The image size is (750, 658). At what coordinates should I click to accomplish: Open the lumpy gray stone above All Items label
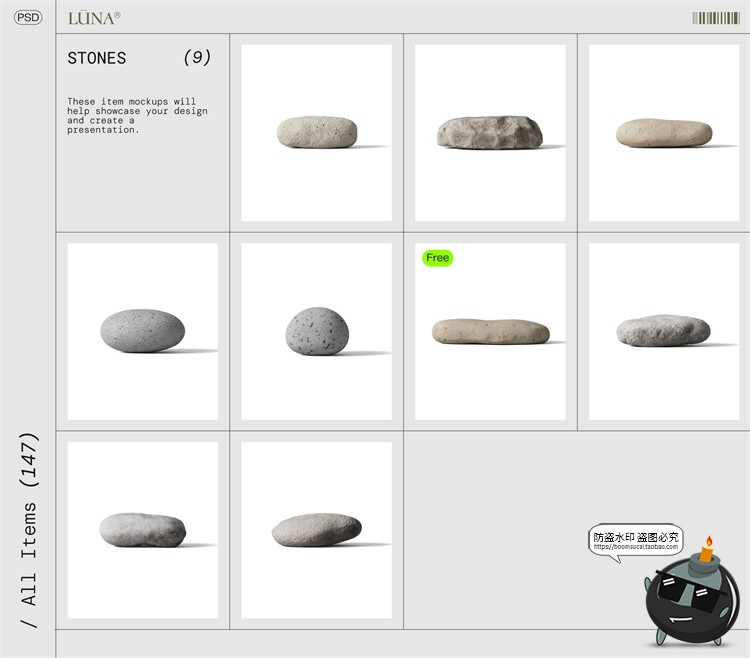143,528
